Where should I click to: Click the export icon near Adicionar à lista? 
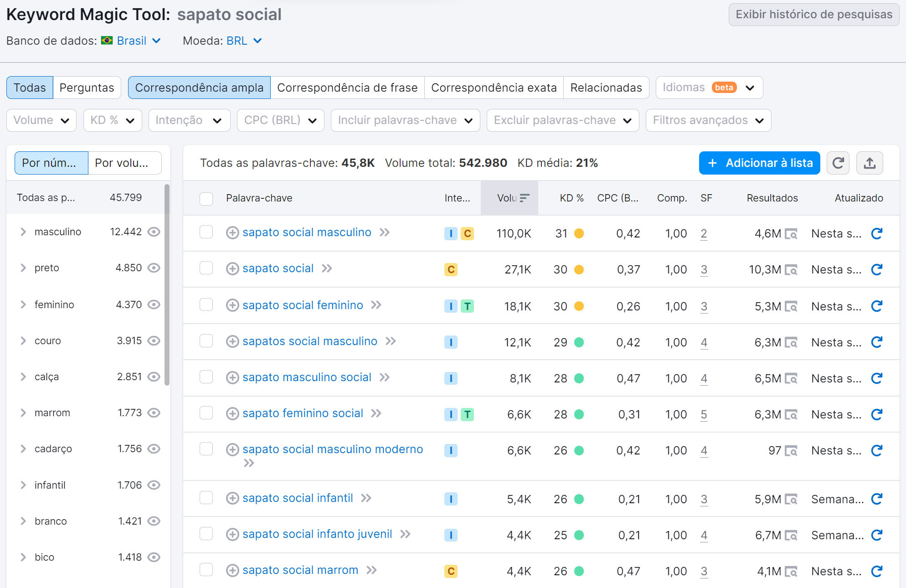pos(870,163)
